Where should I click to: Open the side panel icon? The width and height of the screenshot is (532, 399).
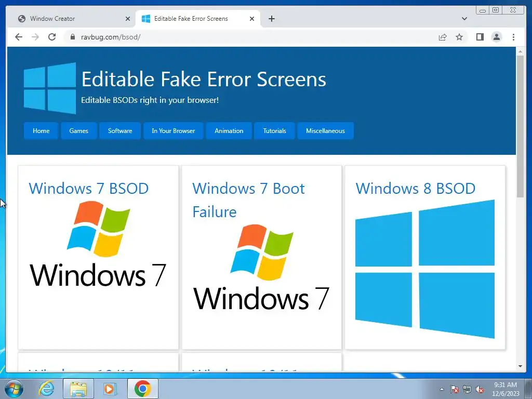480,37
